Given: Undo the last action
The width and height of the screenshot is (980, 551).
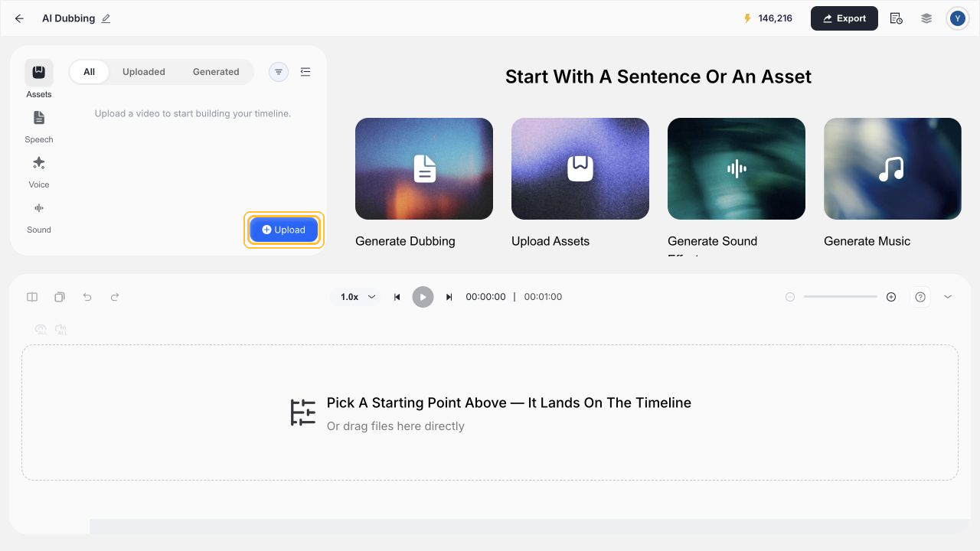Looking at the screenshot, I should coord(87,297).
